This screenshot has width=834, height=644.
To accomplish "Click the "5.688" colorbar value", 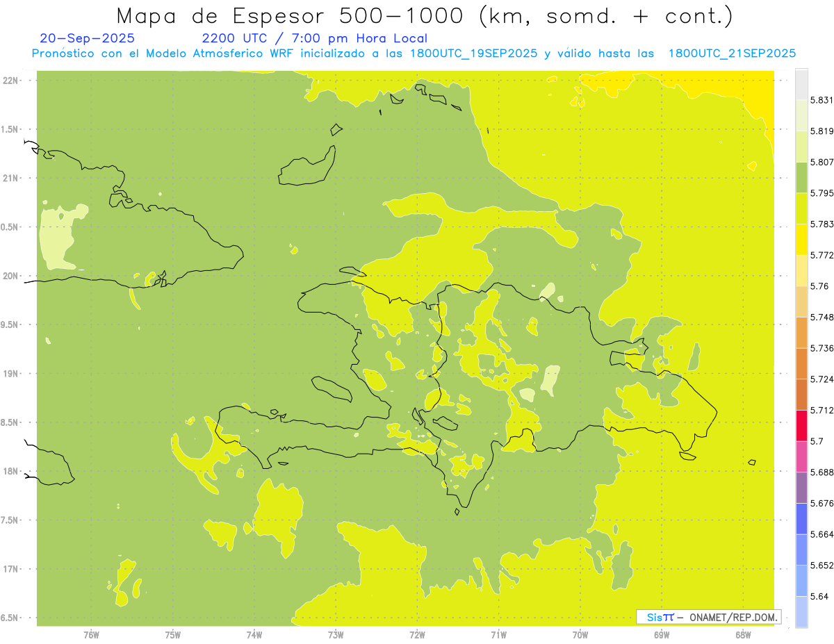I will 821,472.
